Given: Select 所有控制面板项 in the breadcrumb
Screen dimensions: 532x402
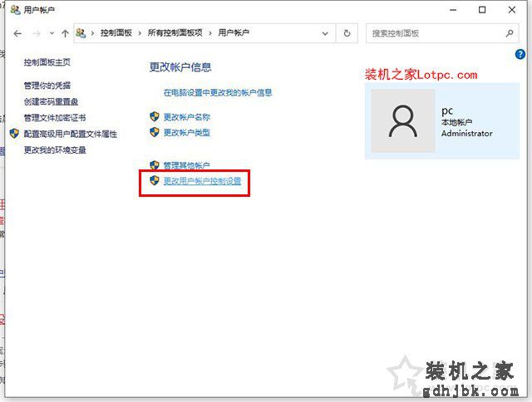Looking at the screenshot, I should 175,33.
